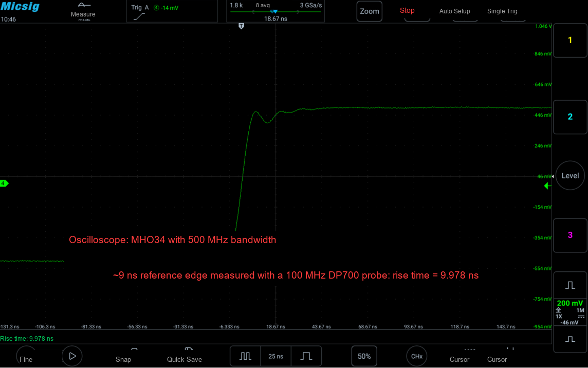Click the Quick Save icon

(x=189, y=349)
